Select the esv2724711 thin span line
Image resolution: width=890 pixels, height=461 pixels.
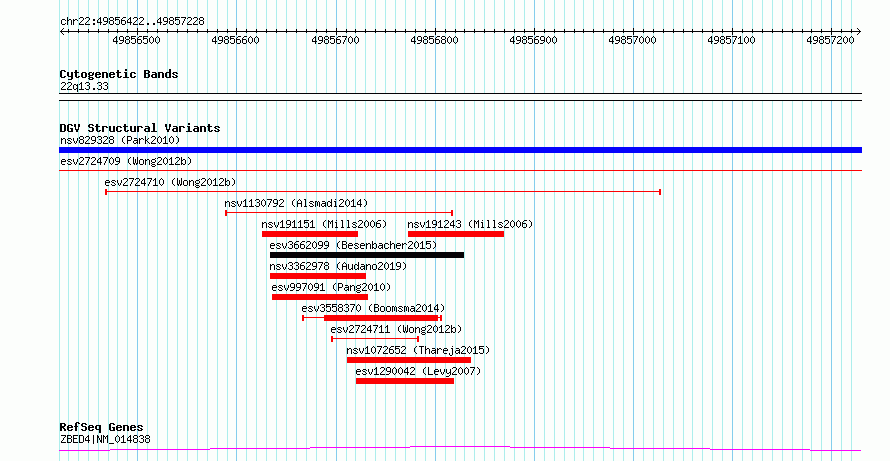pos(375,339)
